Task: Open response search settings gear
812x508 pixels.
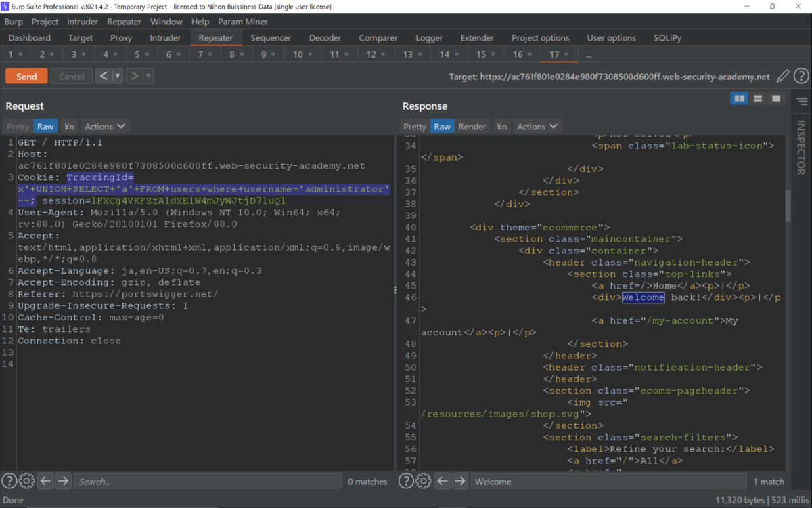Action: [424, 481]
